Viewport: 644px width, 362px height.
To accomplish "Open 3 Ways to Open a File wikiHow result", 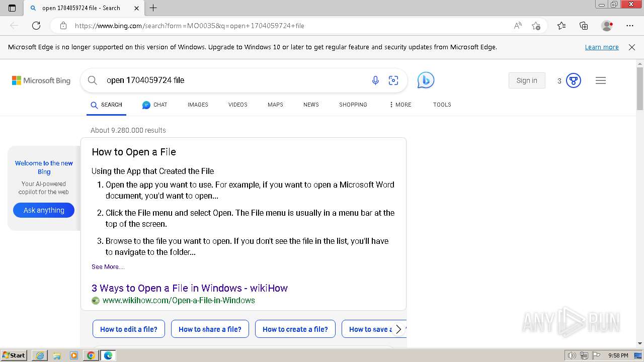I will pos(190,288).
